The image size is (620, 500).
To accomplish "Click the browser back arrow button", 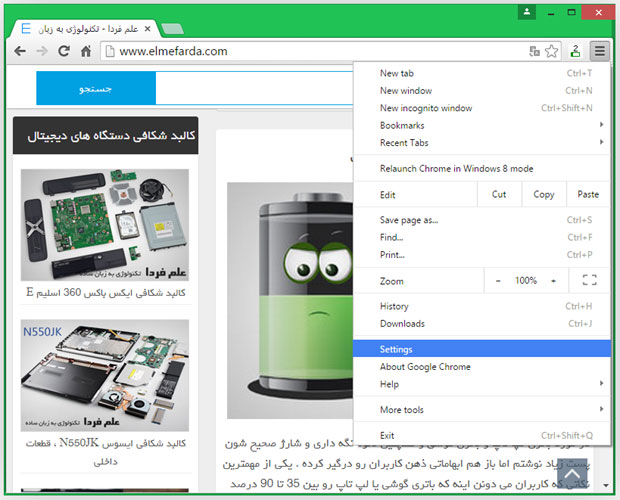I will point(19,51).
